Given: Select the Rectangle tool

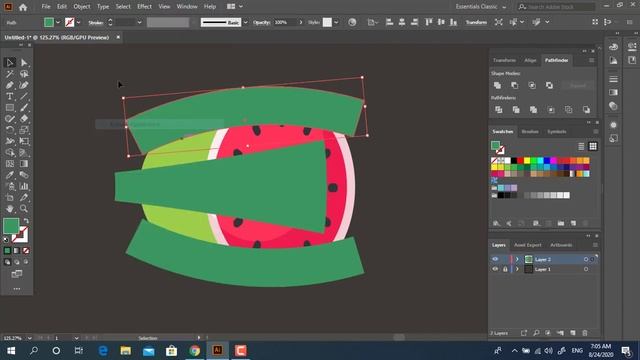Looking at the screenshot, I should [x=10, y=108].
